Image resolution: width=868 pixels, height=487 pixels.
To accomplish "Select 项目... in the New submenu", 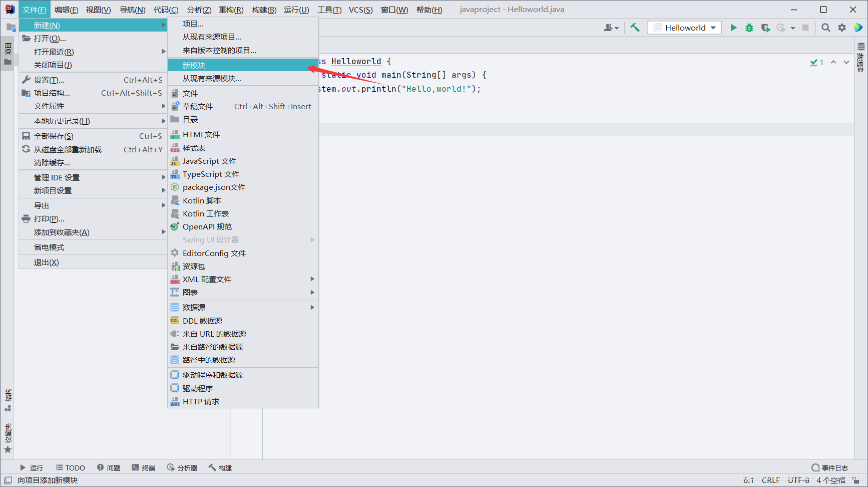I will (243, 24).
